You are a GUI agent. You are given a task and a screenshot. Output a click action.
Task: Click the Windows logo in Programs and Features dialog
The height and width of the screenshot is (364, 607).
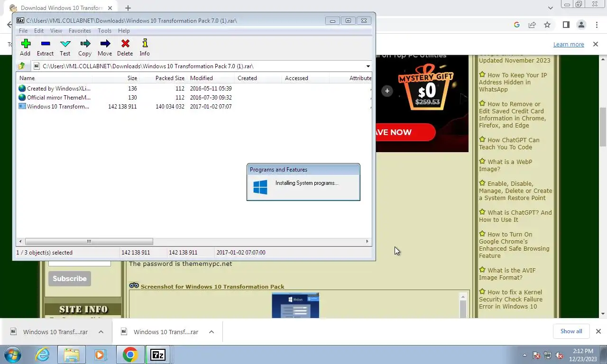[260, 187]
